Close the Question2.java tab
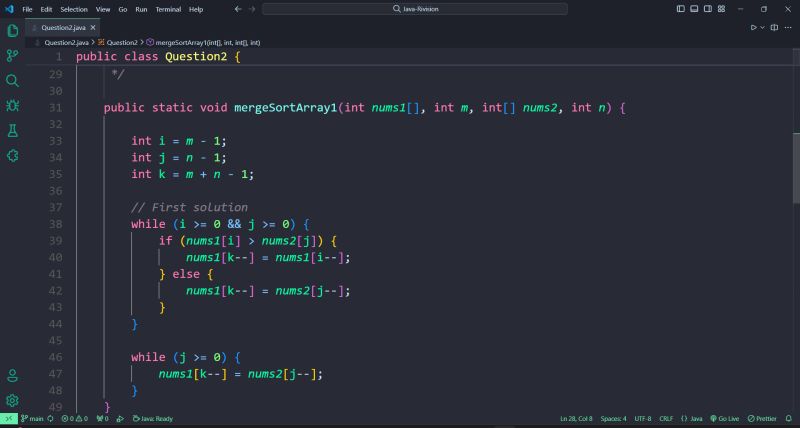Viewport: 800px width, 428px height. pos(93,28)
